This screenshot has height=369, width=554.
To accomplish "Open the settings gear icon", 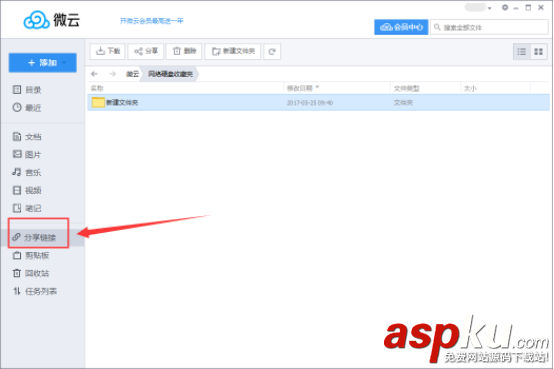I will tap(505, 7).
